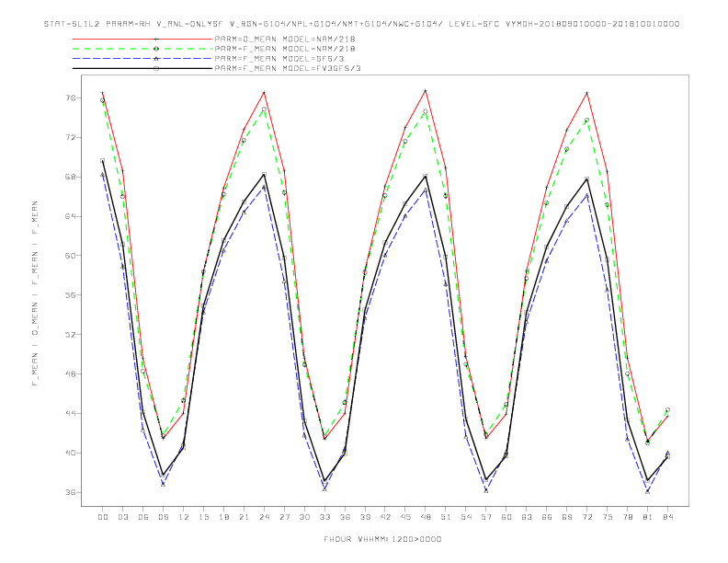Click the red solid legend line sample
This screenshot has width=728, height=563.
click(142, 39)
